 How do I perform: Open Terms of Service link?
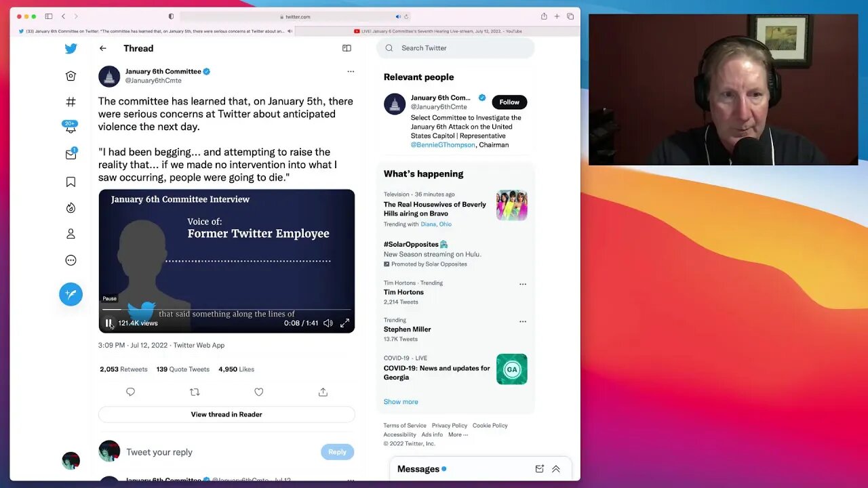point(405,426)
